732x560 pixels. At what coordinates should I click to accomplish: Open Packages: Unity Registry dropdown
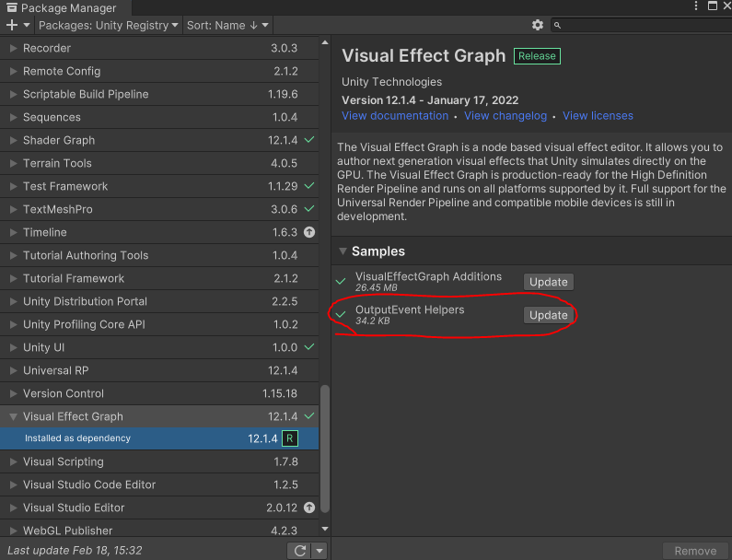pyautogui.click(x=108, y=25)
